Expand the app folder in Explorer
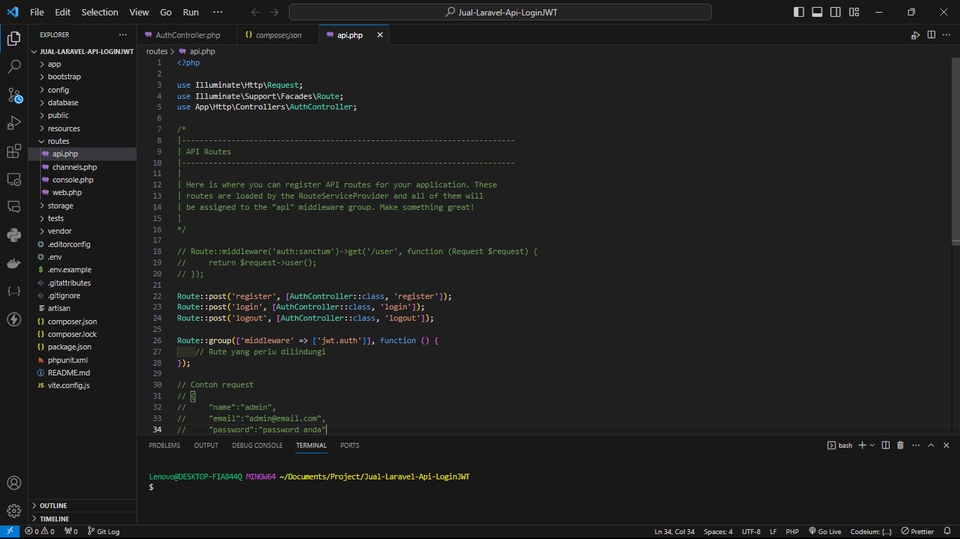 point(54,64)
